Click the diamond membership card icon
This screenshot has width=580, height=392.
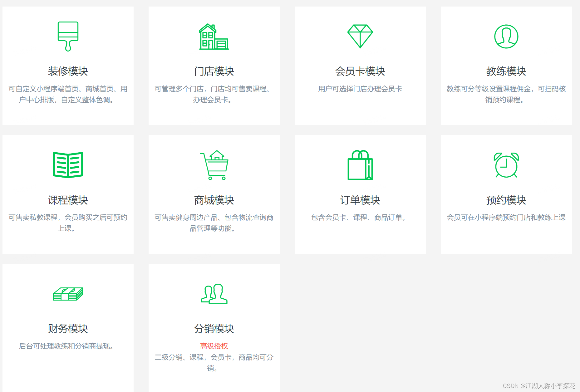[x=360, y=36]
